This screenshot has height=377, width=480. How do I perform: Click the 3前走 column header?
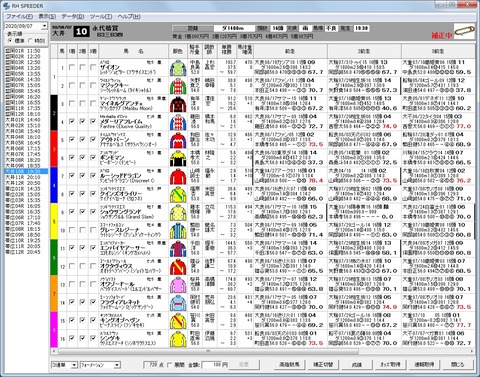click(438, 51)
